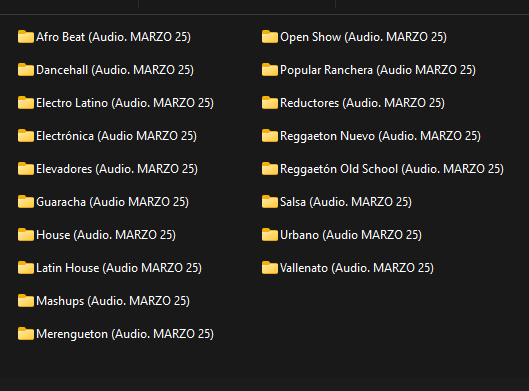Select the name 'Urbano (Audio MARZO 25)'
The image size is (529, 391).
pyautogui.click(x=351, y=235)
